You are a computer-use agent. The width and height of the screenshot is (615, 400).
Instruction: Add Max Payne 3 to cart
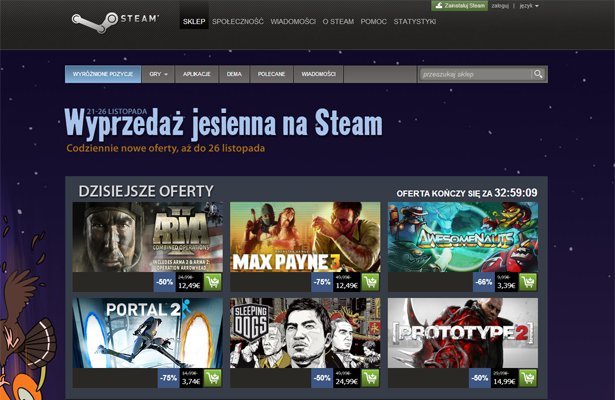click(x=370, y=282)
